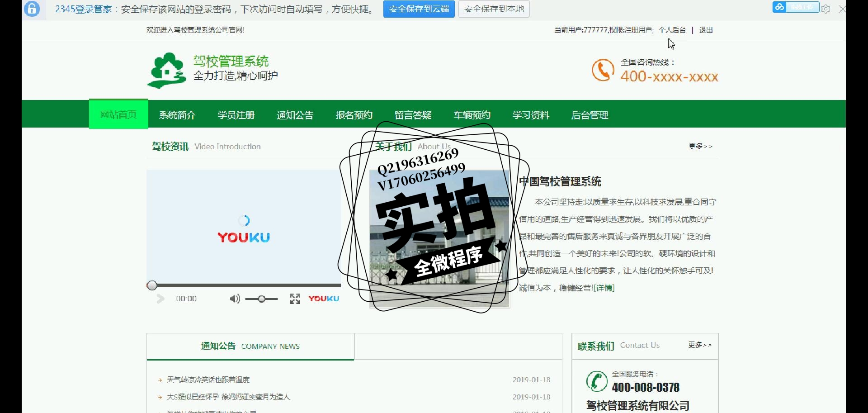Adjust the Youku volume slider
This screenshot has width=868, height=413.
(262, 299)
